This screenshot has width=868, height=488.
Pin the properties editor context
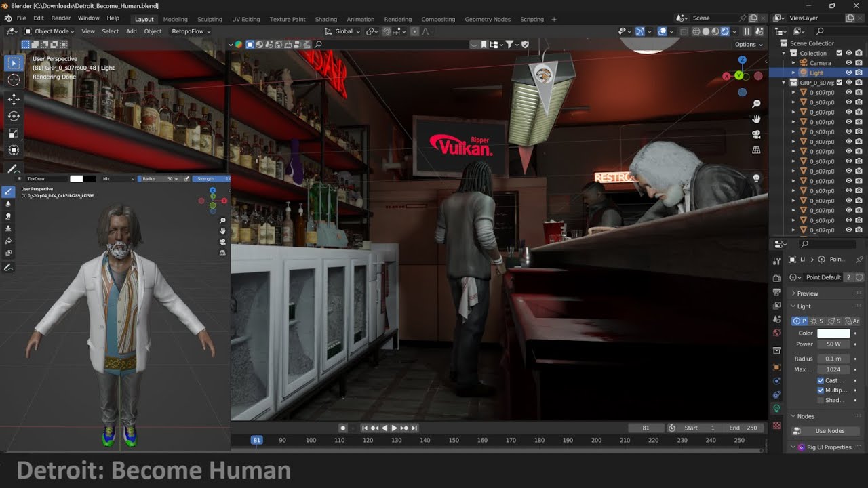[859, 259]
